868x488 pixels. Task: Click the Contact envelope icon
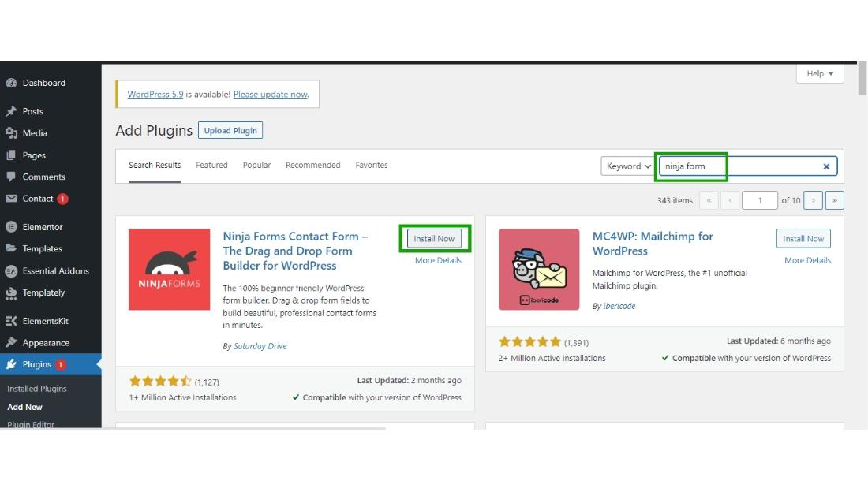point(11,198)
